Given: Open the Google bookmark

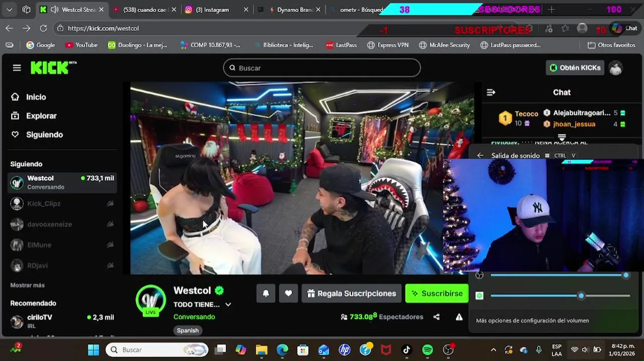Looking at the screenshot, I should [x=41, y=45].
